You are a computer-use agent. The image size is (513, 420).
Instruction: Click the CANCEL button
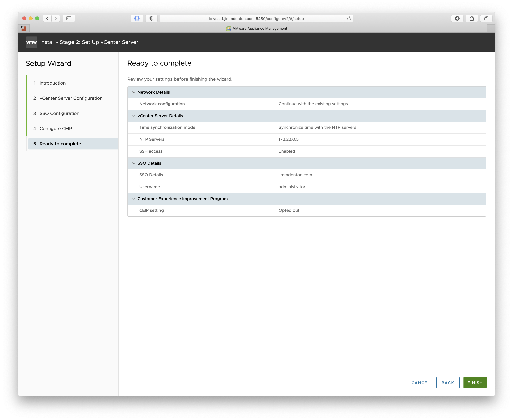pyautogui.click(x=420, y=383)
